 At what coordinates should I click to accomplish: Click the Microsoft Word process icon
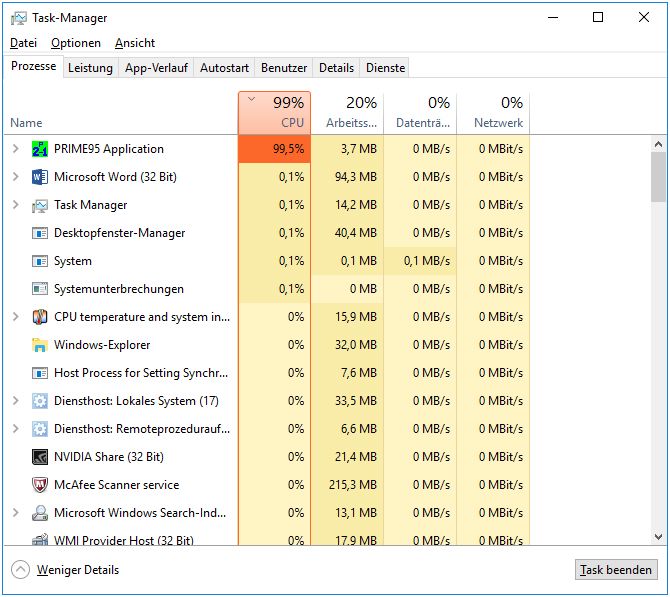(x=40, y=177)
